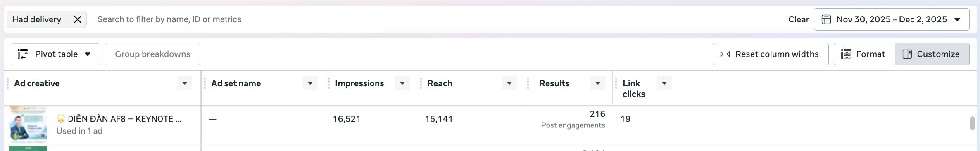Image resolution: width=980 pixels, height=151 pixels.
Task: Click the Format icon
Action: point(846,54)
